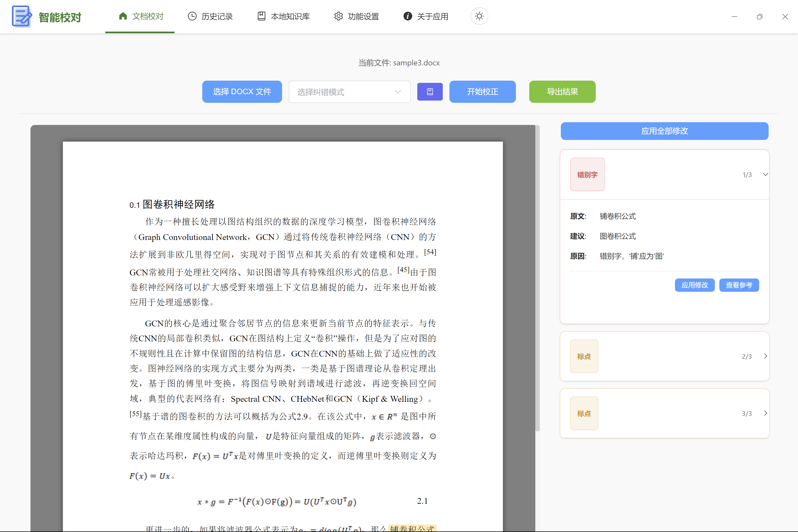Open the 历史记录 menu item
The height and width of the screenshot is (532, 798).
tap(210, 16)
